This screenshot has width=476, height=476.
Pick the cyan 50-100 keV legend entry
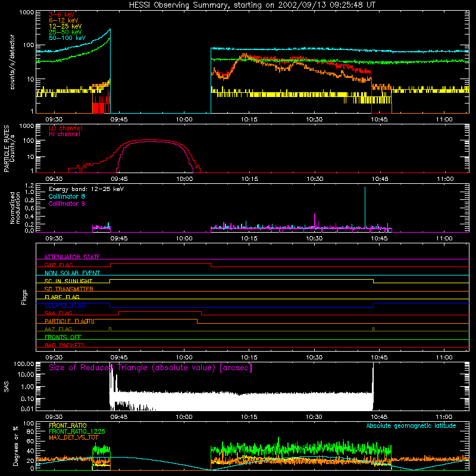[67, 38]
